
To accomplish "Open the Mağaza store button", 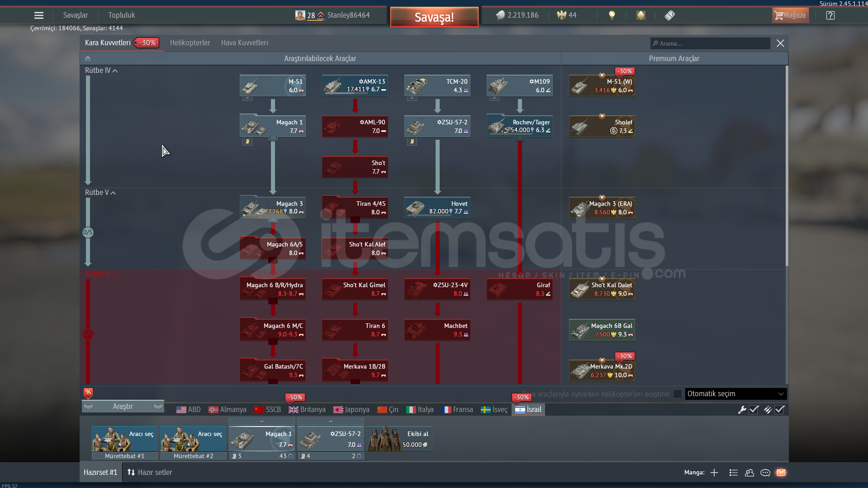I will point(790,15).
